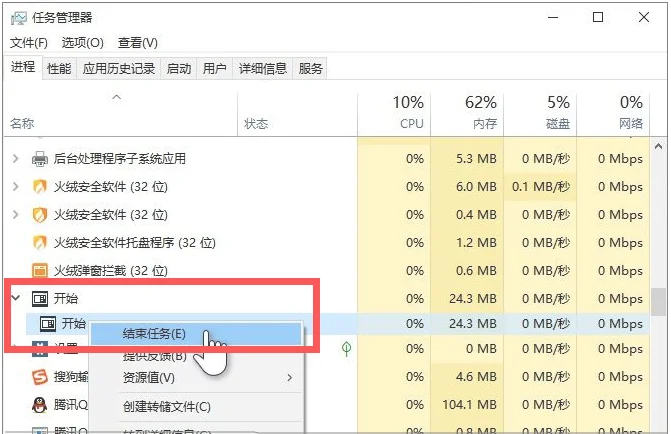671x434 pixels.
Task: Sort by the 10% CPU column header
Action: (394, 115)
